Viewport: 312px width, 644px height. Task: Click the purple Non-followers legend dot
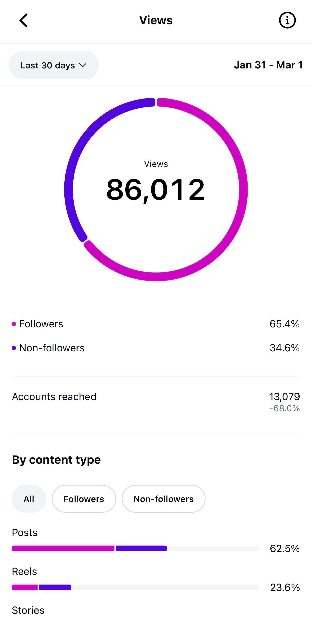point(14,348)
